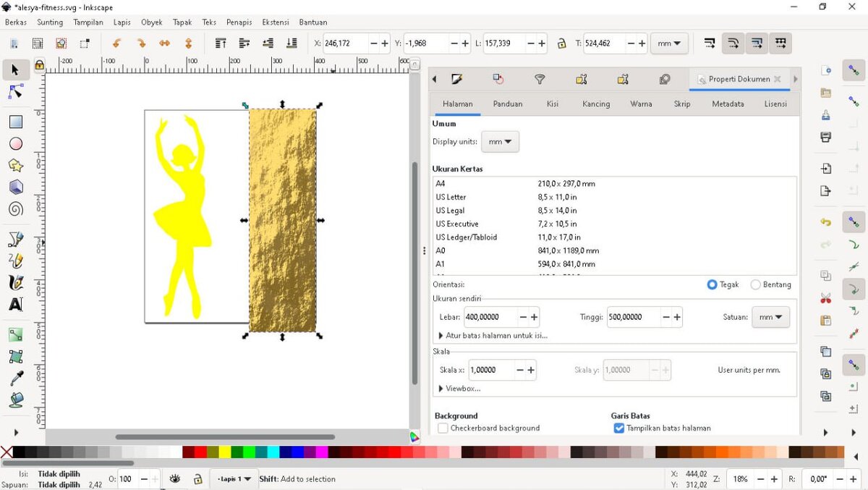Click the Lebar width input field

[489, 317]
